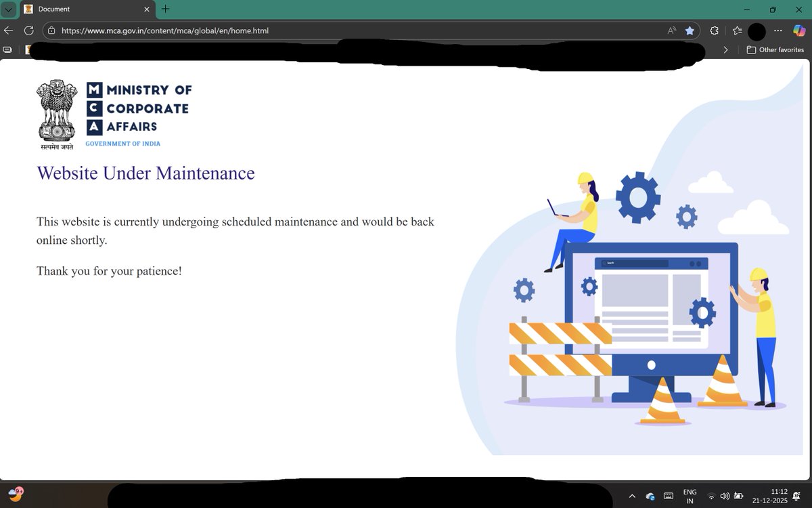Show hidden system tray icons chevron
The image size is (812, 508).
pos(632,496)
